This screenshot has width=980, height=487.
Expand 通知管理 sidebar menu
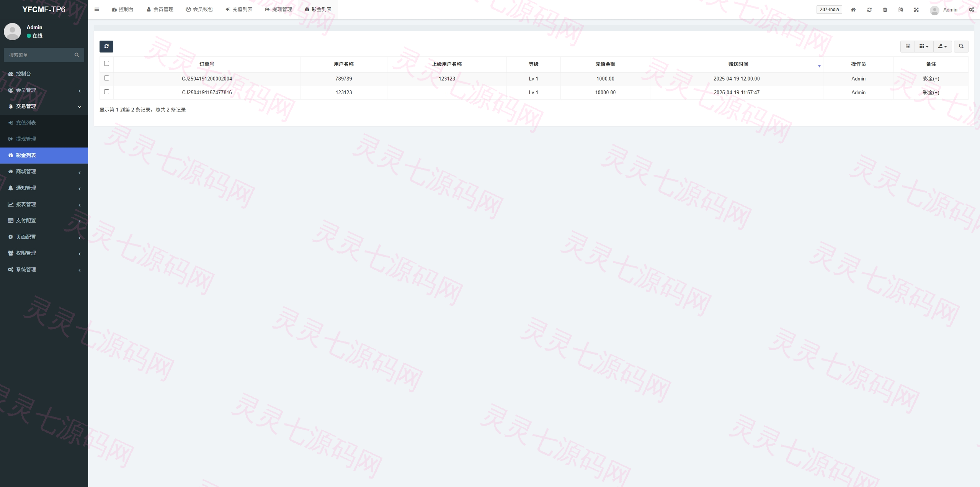[x=44, y=188]
